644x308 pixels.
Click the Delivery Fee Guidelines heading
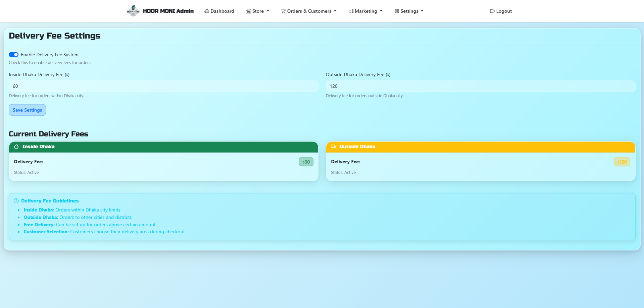pos(50,201)
